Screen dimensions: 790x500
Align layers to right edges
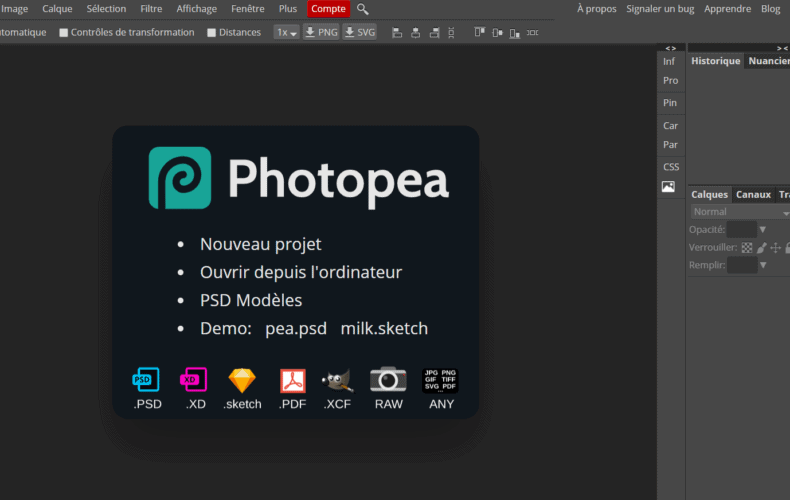(434, 33)
